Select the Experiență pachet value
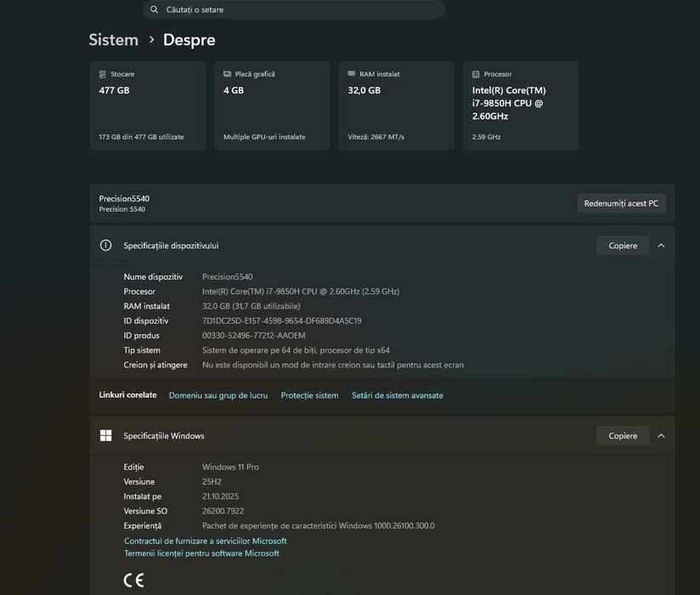 (319, 526)
